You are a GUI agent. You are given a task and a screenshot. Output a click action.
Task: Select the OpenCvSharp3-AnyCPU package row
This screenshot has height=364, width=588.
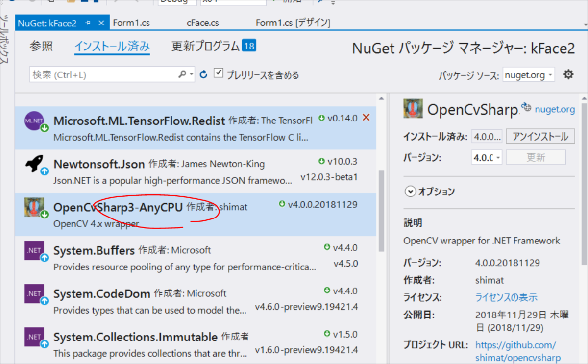196,214
